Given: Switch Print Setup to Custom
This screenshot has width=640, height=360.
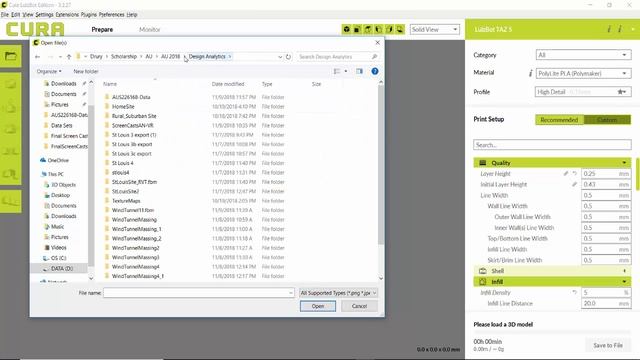Looking at the screenshot, I should pos(607,120).
